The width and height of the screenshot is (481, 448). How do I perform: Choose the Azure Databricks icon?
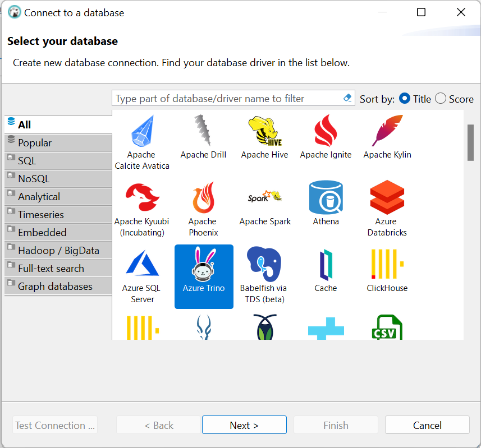(387, 197)
